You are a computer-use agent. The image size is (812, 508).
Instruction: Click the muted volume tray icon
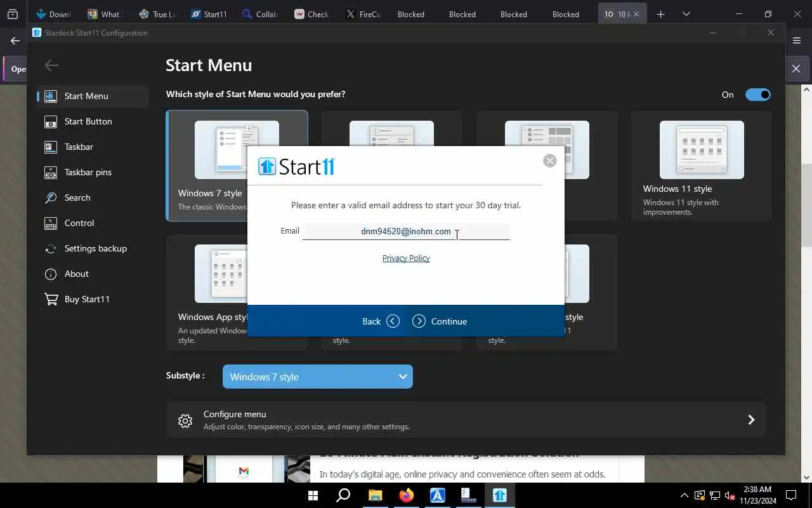coord(730,495)
